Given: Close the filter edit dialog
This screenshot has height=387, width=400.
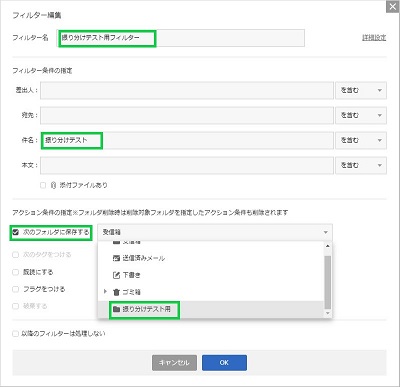Looking at the screenshot, I should pyautogui.click(x=392, y=7).
